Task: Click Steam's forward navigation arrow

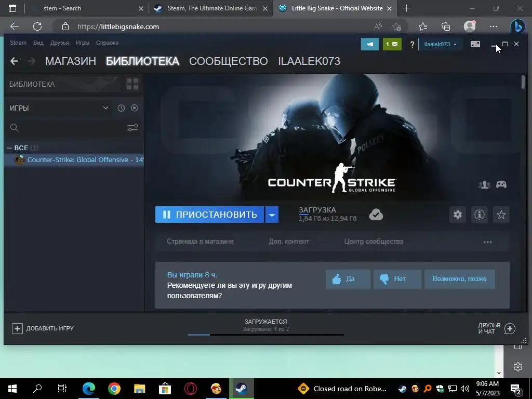Action: (31, 61)
